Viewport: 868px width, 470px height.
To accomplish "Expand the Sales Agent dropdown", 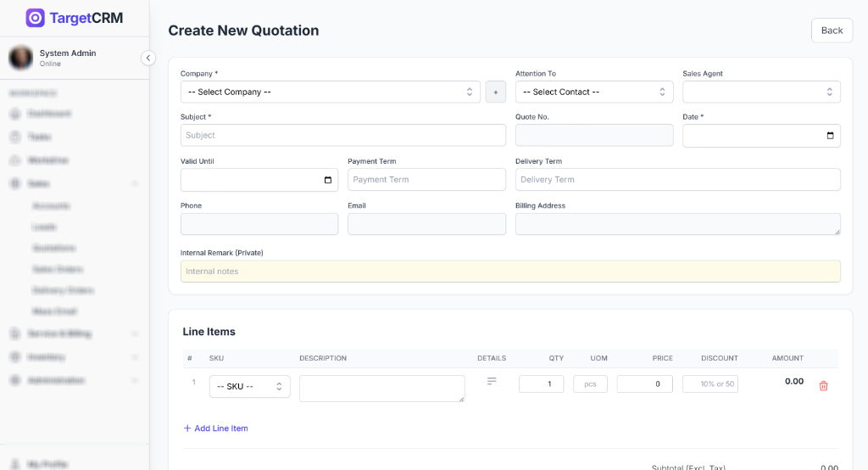I will pos(760,92).
